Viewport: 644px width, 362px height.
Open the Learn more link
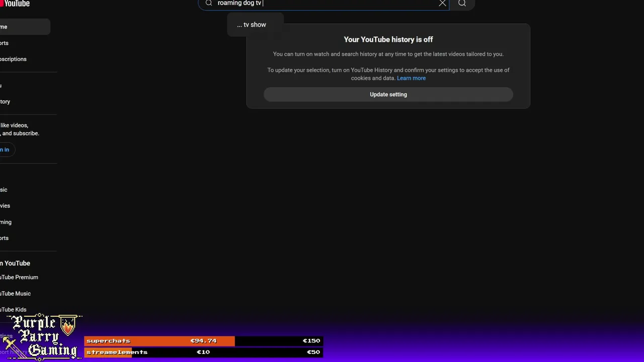point(411,78)
